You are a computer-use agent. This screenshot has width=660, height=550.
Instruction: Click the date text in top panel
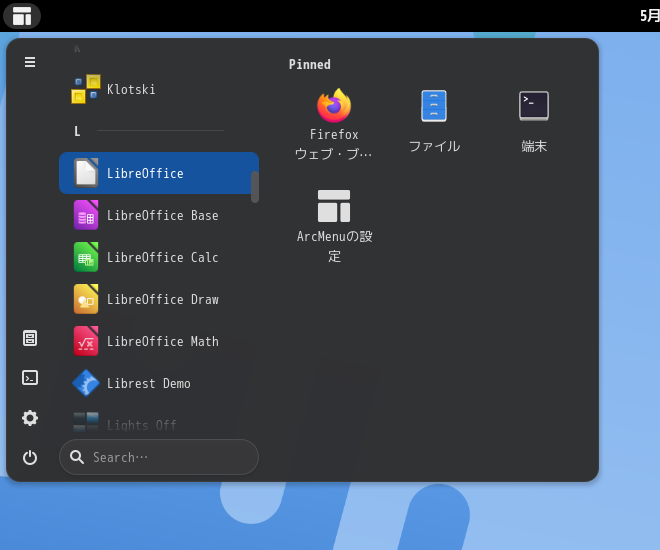[649, 16]
